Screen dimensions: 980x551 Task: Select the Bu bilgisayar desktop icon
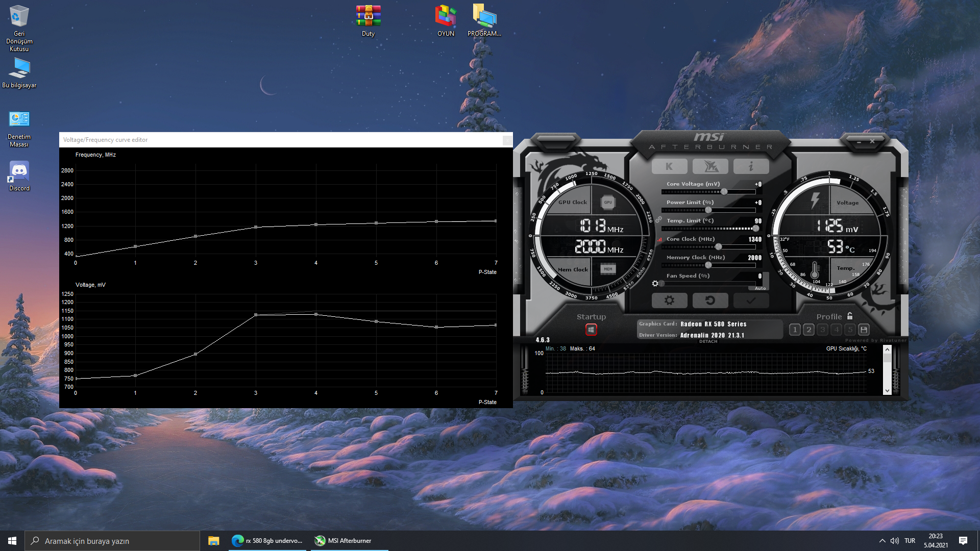click(19, 73)
